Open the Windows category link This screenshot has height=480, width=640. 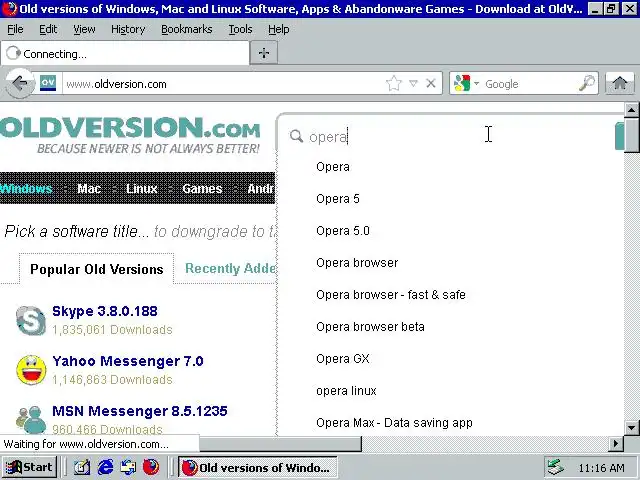(x=26, y=189)
